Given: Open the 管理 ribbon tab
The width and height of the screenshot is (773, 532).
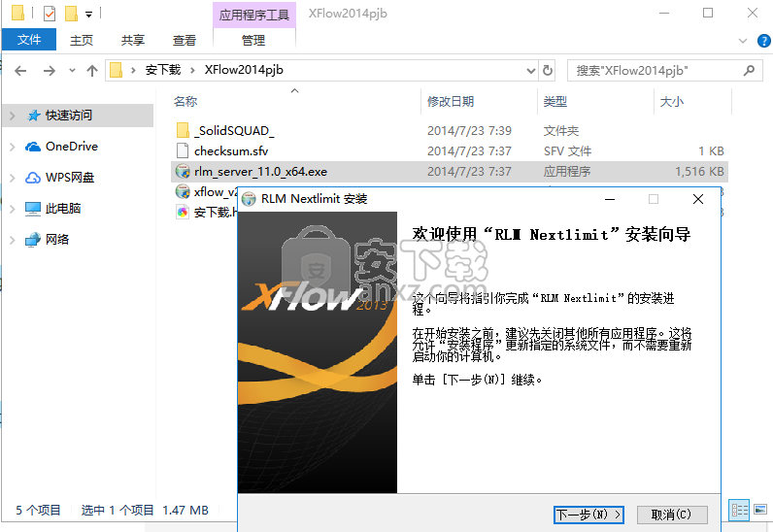Looking at the screenshot, I should [253, 40].
